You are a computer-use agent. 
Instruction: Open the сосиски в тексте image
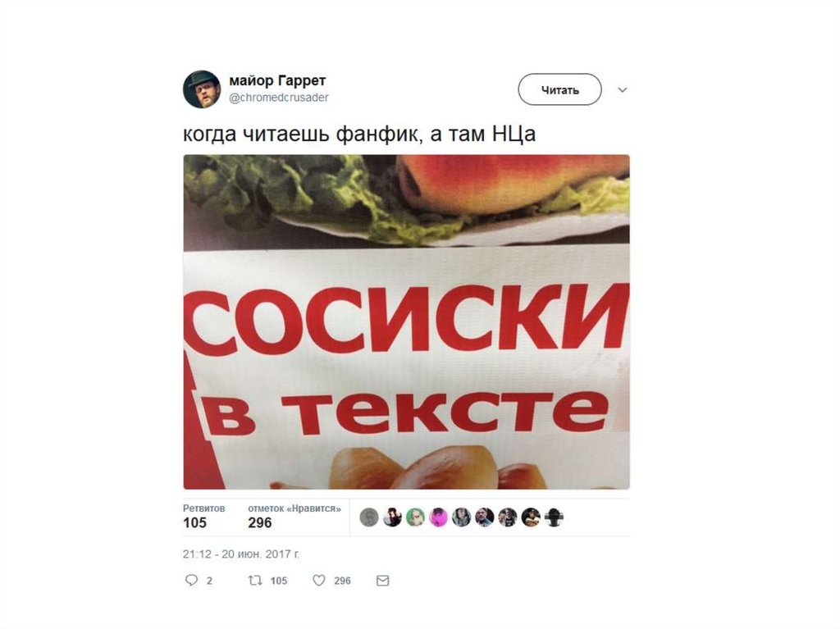tap(406, 322)
